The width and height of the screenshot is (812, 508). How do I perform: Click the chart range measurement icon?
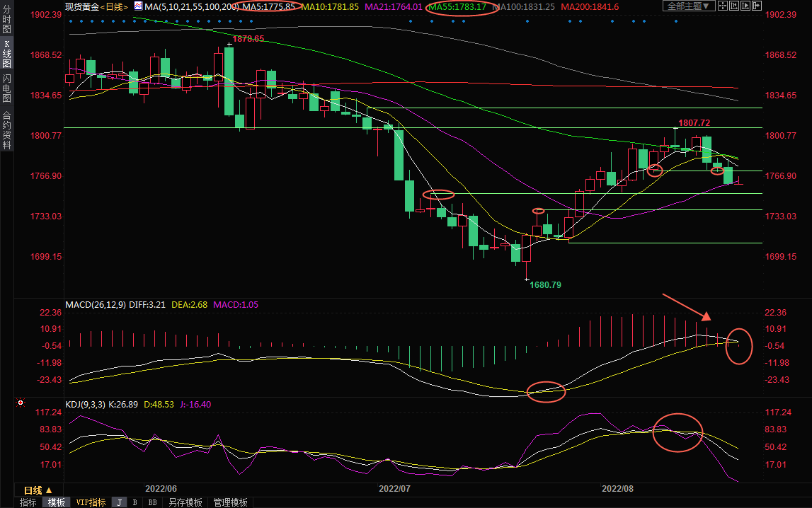coord(734,6)
